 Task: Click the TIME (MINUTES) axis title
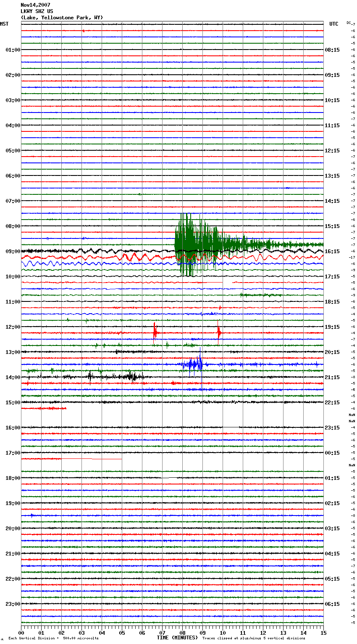tap(177, 638)
